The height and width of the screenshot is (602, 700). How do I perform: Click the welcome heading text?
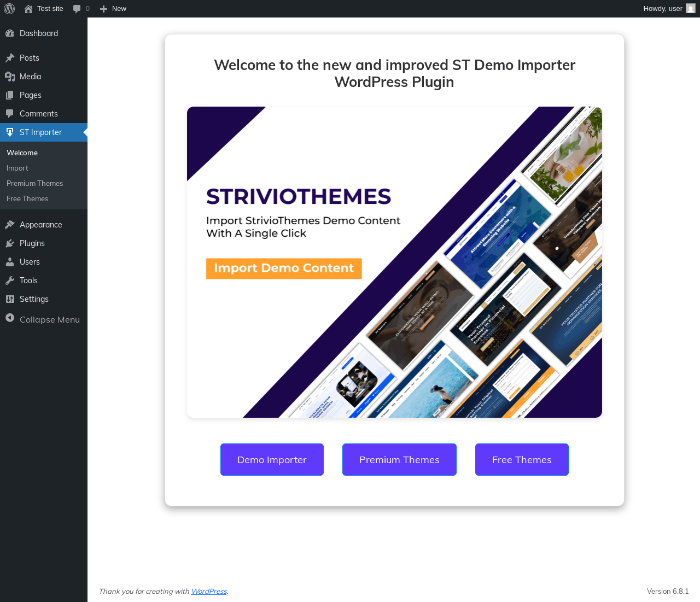click(394, 73)
